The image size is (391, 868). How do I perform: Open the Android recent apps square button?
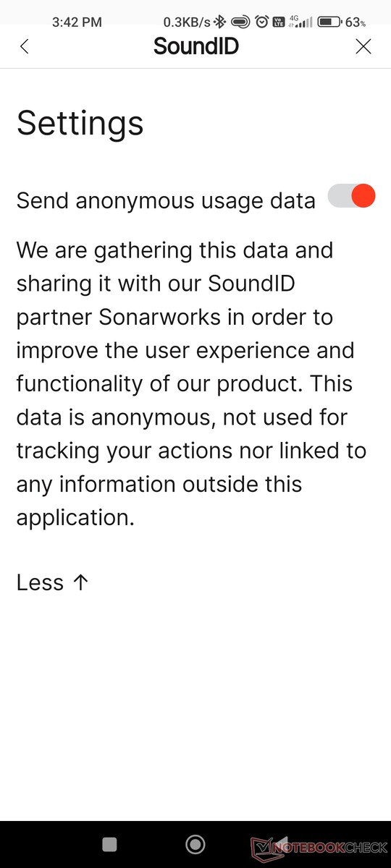[109, 844]
